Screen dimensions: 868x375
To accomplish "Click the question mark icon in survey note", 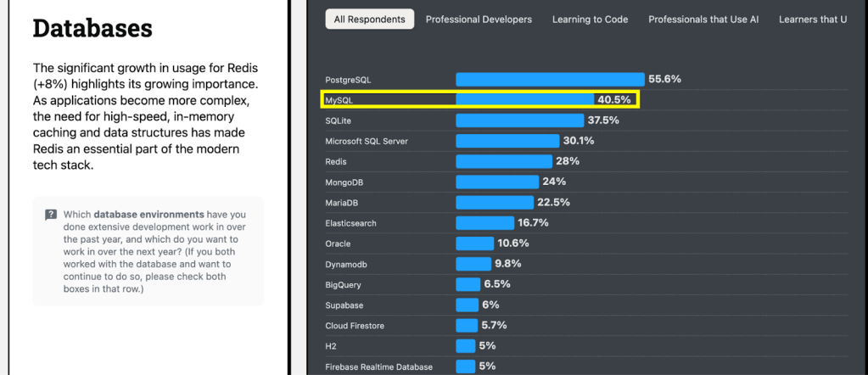I will click(51, 215).
